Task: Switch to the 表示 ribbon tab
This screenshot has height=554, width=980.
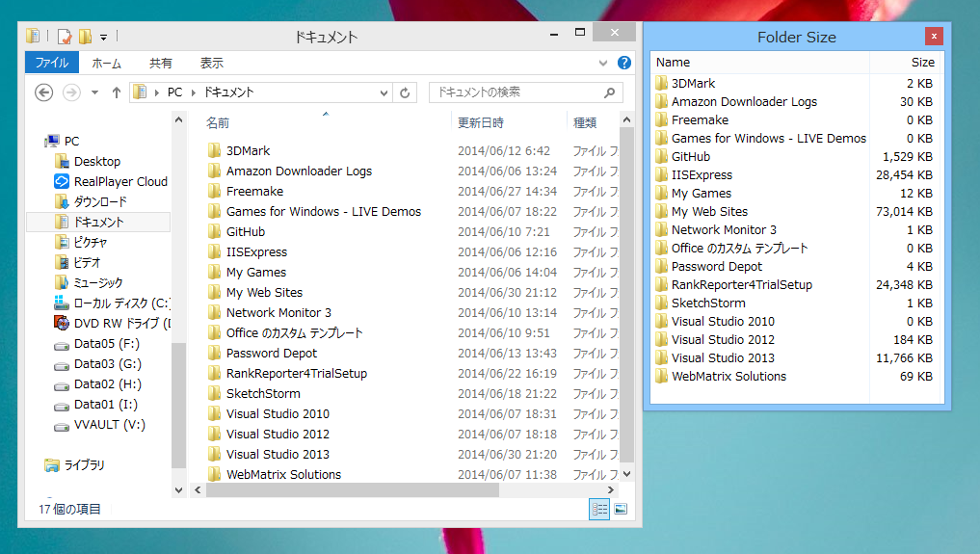Action: (211, 63)
